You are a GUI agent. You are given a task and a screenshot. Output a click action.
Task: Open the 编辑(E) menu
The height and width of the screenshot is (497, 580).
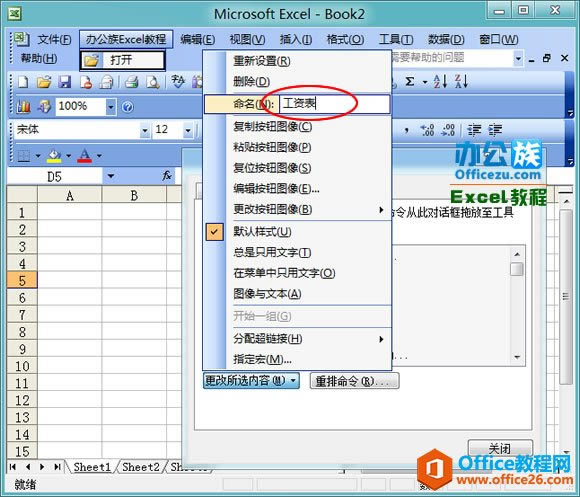tap(198, 39)
